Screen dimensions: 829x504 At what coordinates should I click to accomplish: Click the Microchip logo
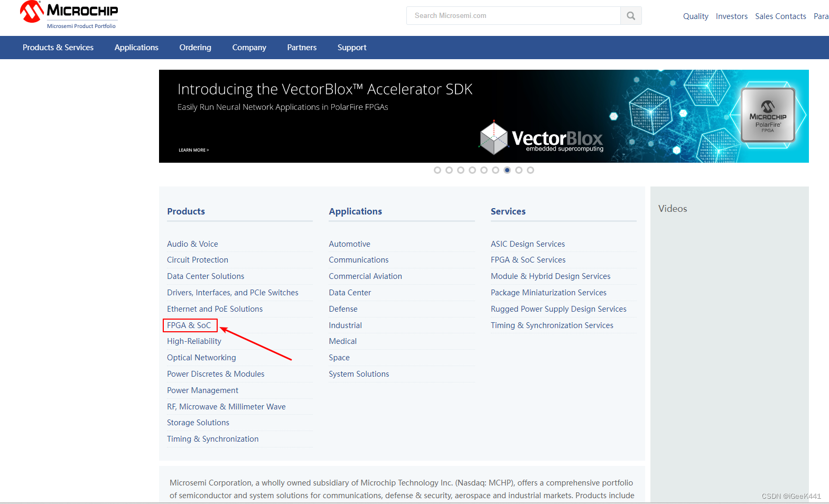pos(69,15)
